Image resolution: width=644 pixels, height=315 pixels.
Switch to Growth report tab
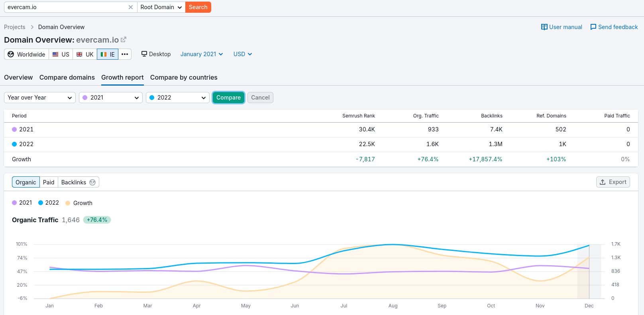point(122,77)
